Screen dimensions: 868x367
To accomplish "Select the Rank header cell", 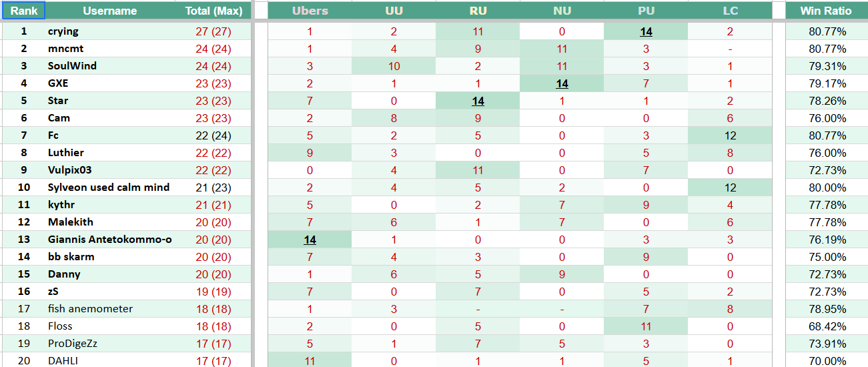I will click(x=23, y=11).
